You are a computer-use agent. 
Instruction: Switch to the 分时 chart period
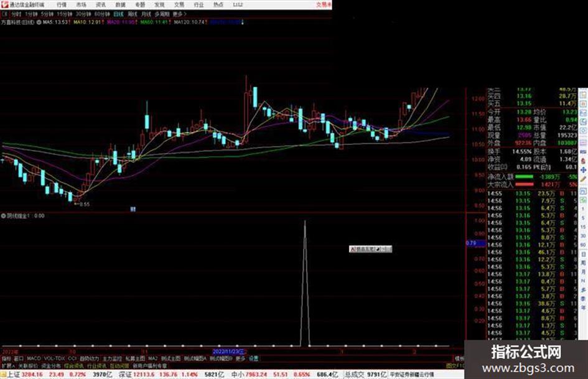(16, 14)
